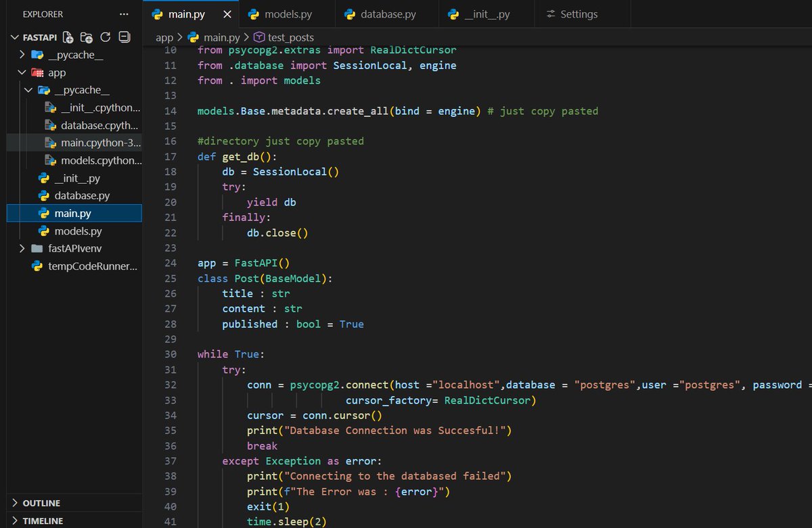This screenshot has height=528, width=812.
Task: Click the 'exit(1)' code line
Action: tap(268, 506)
